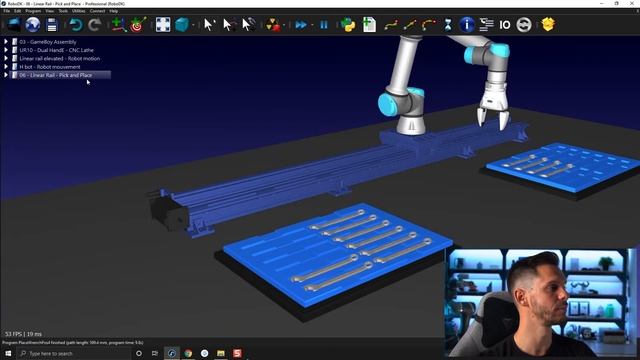Fit all objects in view

click(x=163, y=25)
